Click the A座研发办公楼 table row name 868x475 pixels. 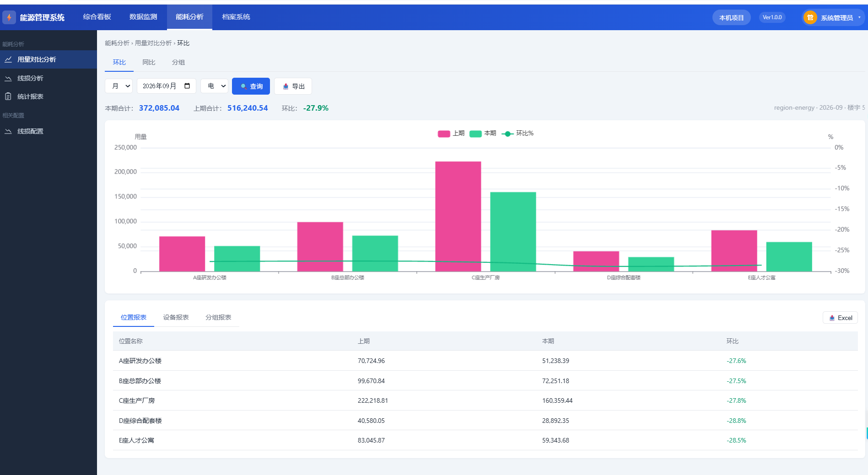tap(140, 361)
